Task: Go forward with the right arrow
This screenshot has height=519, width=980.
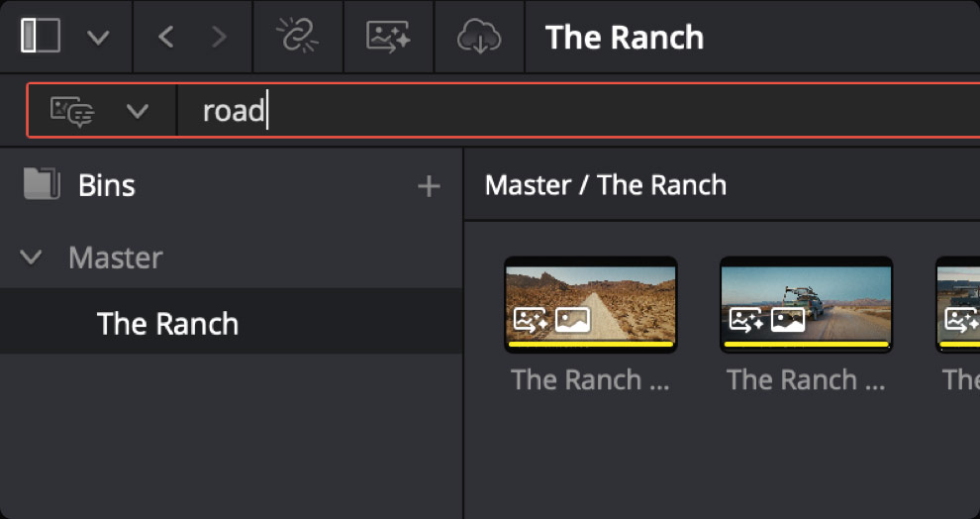Action: tap(219, 38)
